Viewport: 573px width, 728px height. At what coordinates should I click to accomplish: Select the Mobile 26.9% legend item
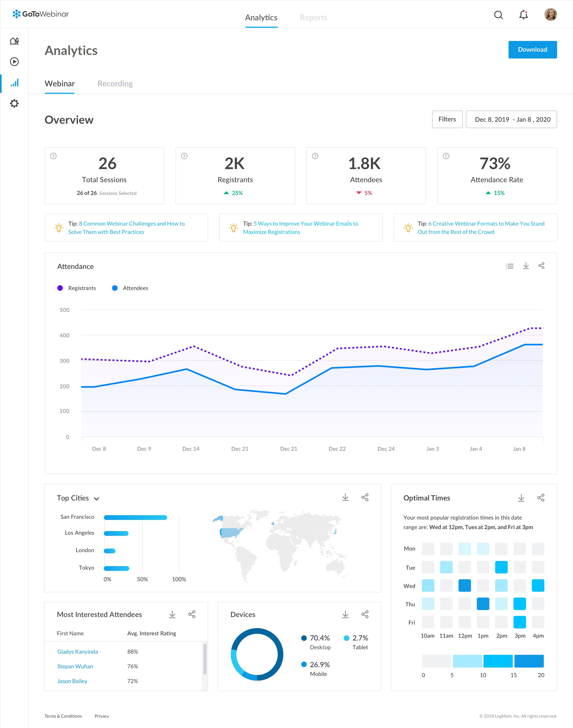316,669
